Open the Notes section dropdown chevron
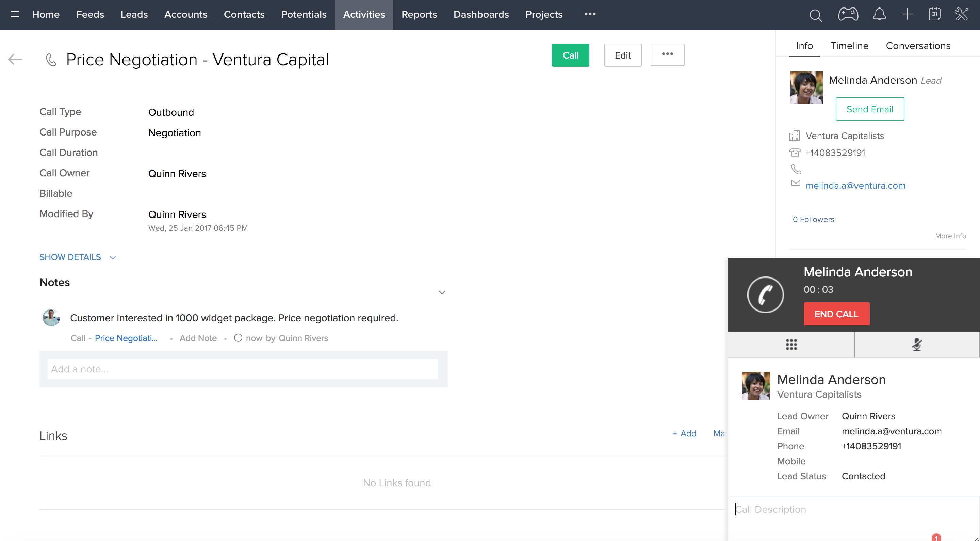Image resolution: width=980 pixels, height=541 pixels. pyautogui.click(x=442, y=292)
